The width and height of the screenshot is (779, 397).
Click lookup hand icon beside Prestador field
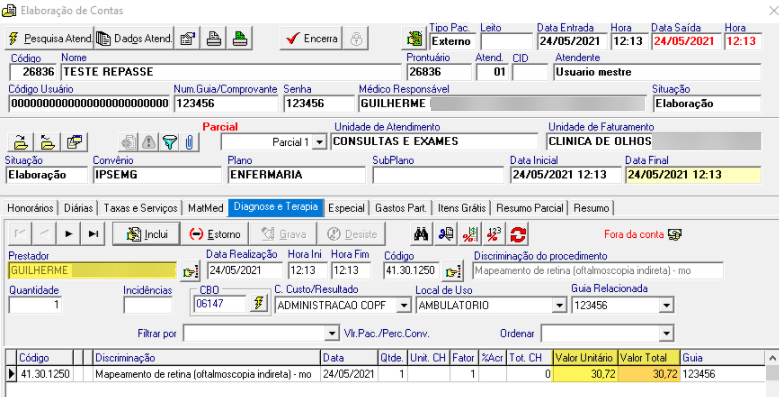pos(190,271)
